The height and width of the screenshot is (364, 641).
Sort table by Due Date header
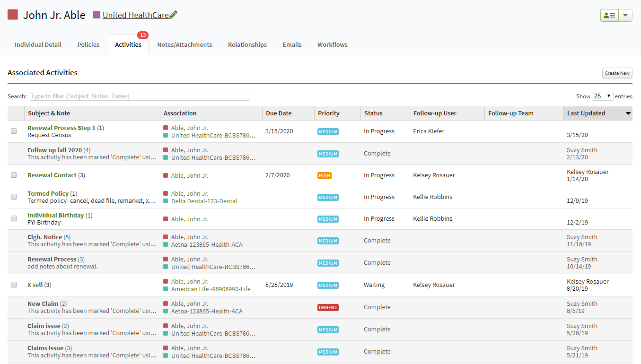288,113
